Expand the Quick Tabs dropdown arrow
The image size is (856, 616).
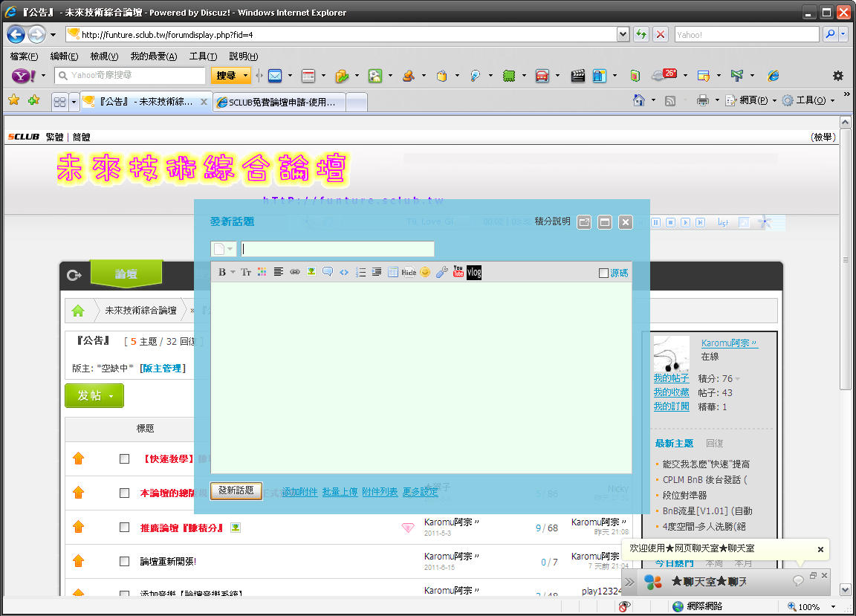74,102
